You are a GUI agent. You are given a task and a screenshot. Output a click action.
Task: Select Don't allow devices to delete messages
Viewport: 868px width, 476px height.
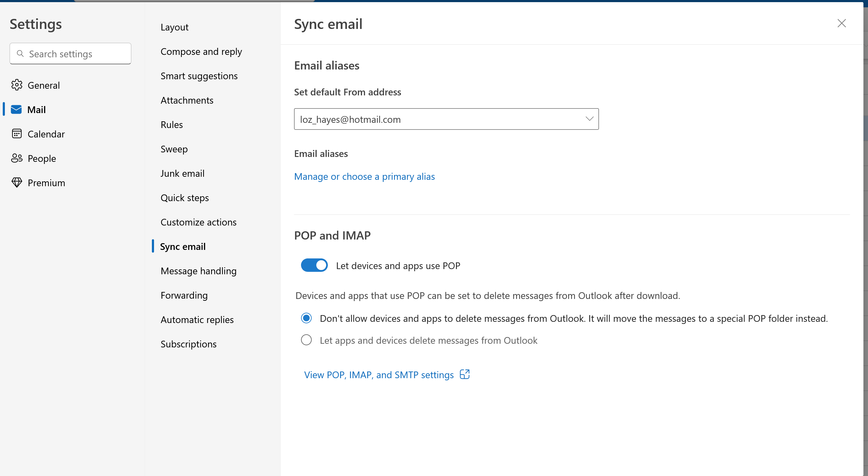[x=306, y=318]
